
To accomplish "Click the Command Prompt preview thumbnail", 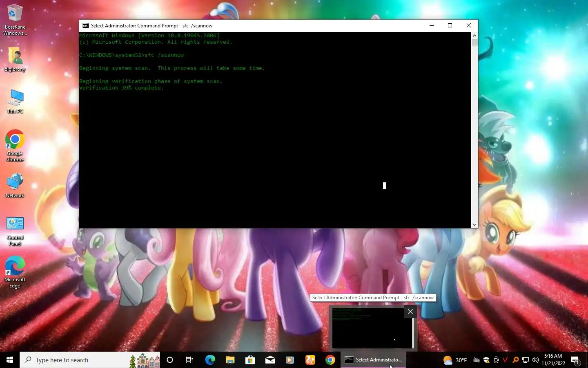I will pos(373,328).
